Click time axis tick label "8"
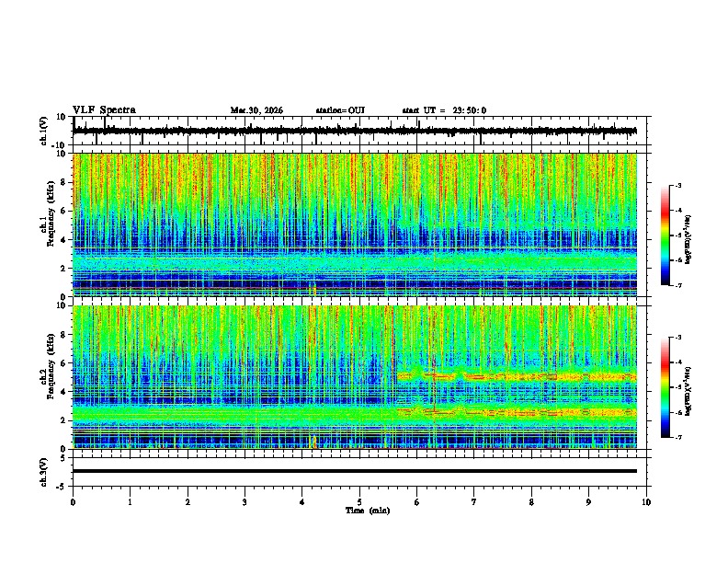Image resolution: width=728 pixels, height=563 pixels. pyautogui.click(x=531, y=502)
